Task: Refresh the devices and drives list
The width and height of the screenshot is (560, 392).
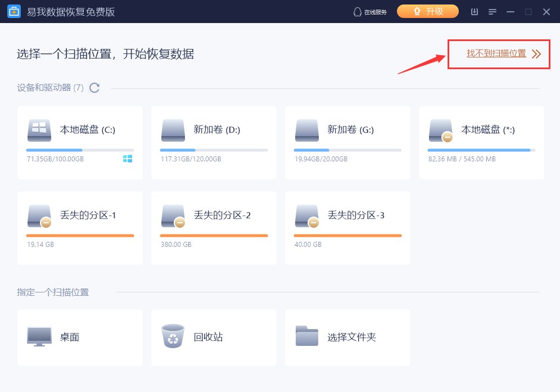Action: click(x=94, y=88)
